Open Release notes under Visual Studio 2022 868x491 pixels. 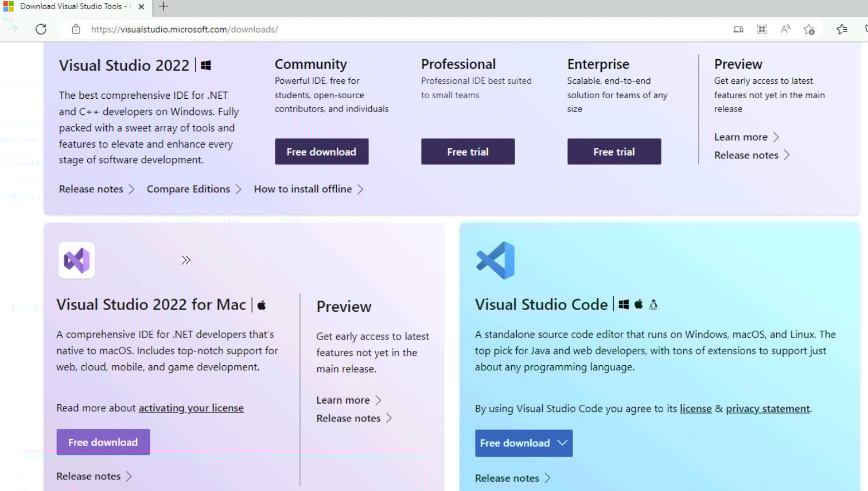click(x=96, y=189)
